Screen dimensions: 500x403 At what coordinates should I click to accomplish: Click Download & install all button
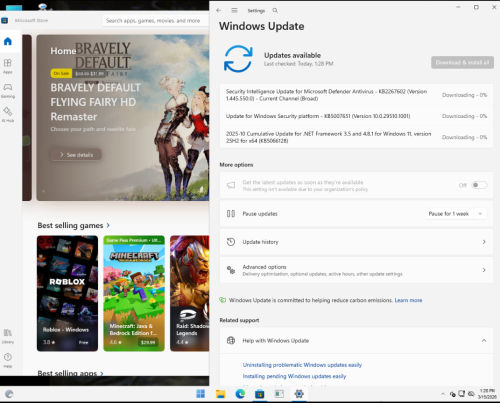click(462, 62)
